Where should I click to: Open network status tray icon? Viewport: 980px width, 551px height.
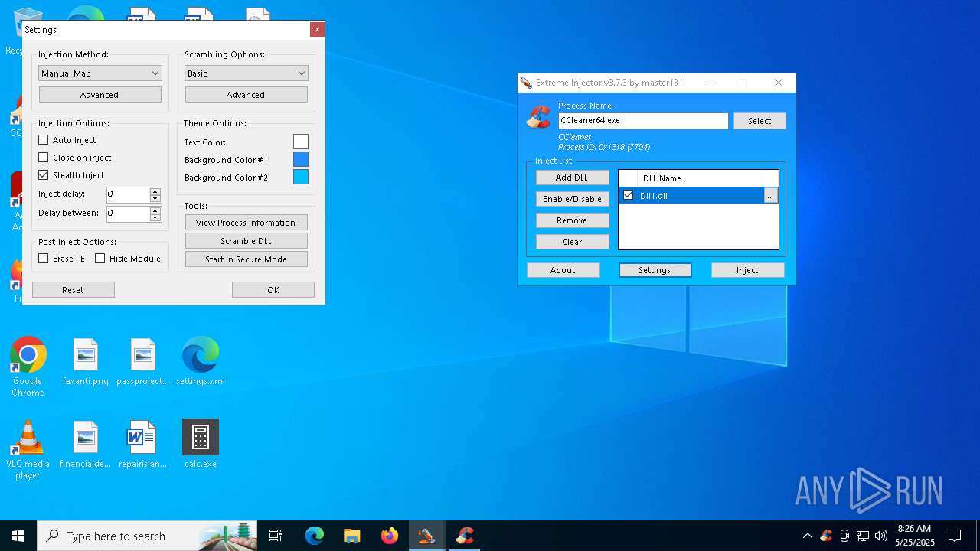tap(863, 536)
